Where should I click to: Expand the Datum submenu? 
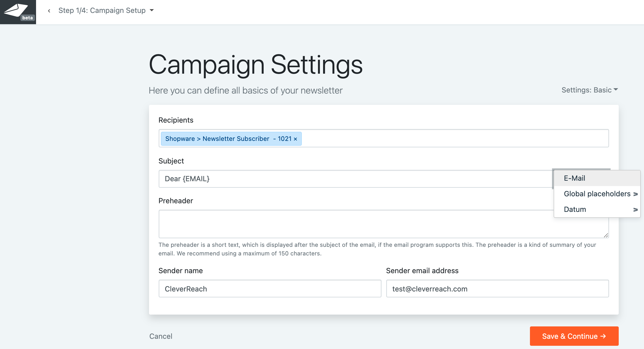point(597,209)
